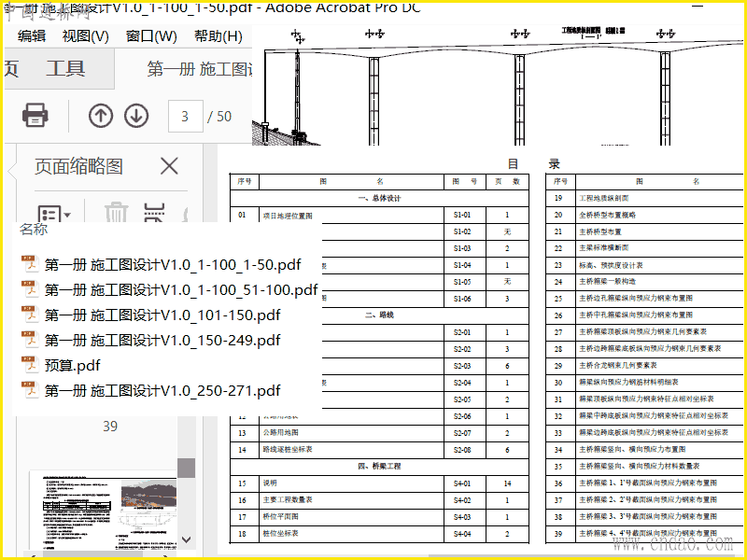Click entry 全桥桥型布置概略
Screen dimensions: 747x560
[608, 215]
